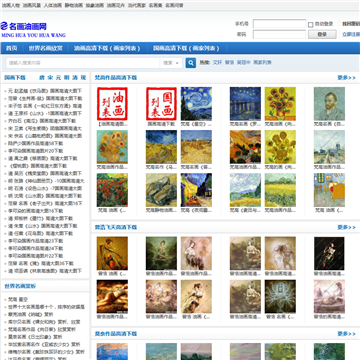Open sidebar item 陆俨少国画作品高清58下载

click(x=36, y=144)
